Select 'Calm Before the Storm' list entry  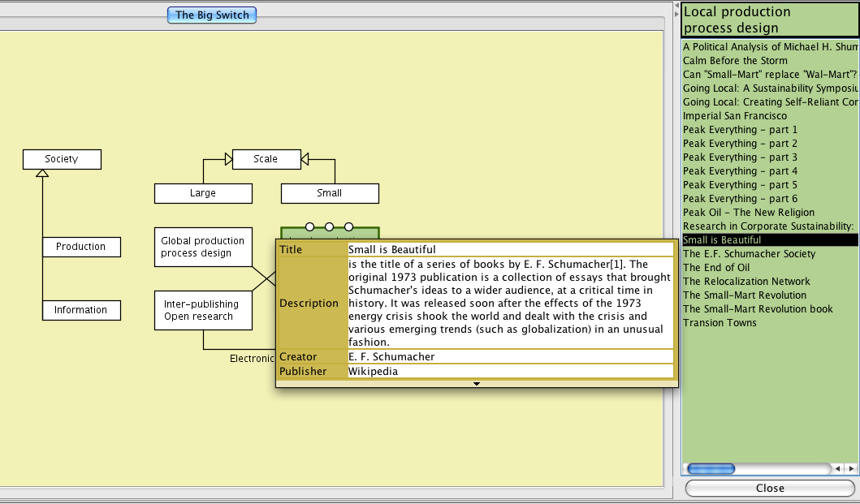click(x=735, y=61)
